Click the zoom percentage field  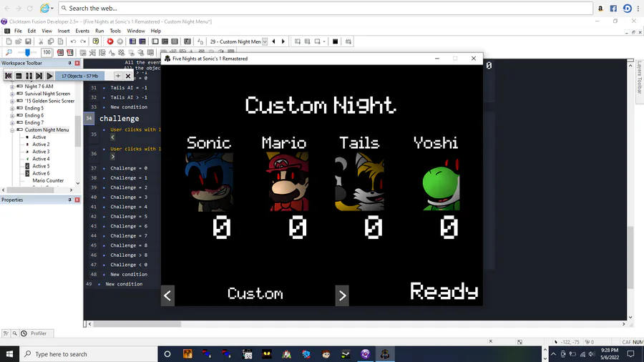47,52
